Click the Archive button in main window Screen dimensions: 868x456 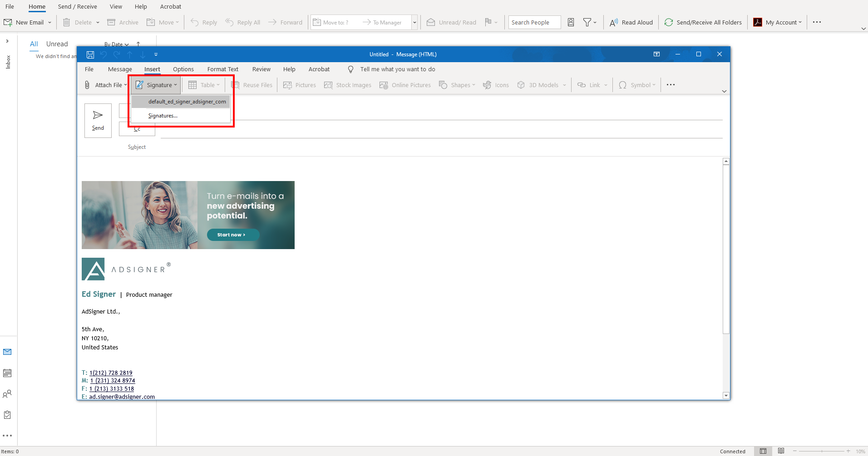point(123,22)
